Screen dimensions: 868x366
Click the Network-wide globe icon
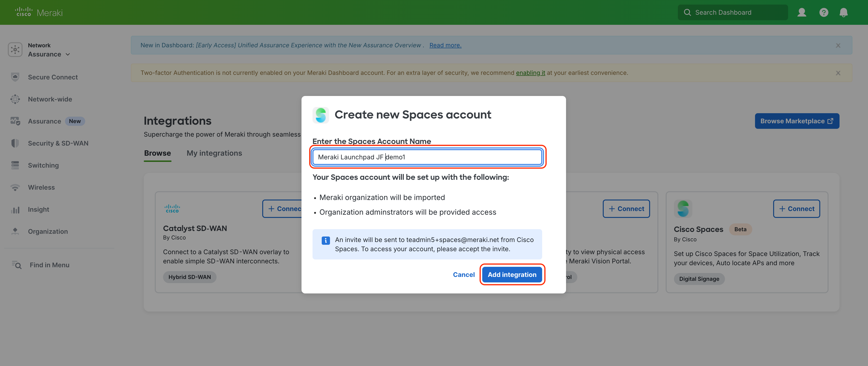[x=15, y=99]
